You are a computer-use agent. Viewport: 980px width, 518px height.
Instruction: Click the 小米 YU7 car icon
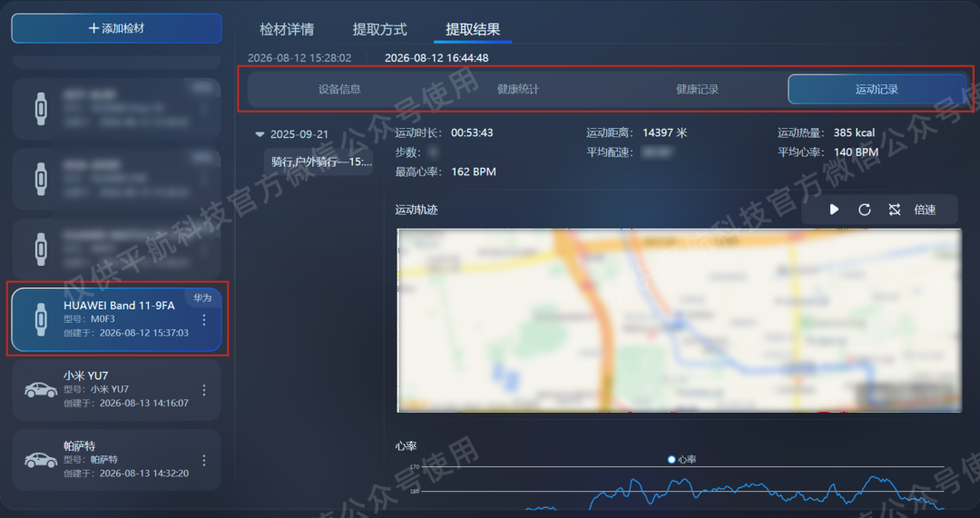tap(41, 390)
